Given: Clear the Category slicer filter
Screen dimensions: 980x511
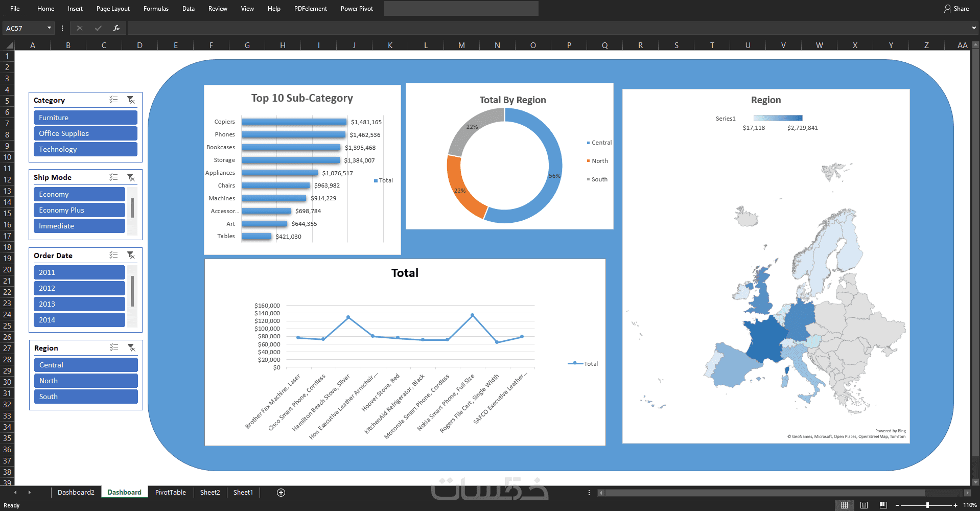Looking at the screenshot, I should point(131,100).
